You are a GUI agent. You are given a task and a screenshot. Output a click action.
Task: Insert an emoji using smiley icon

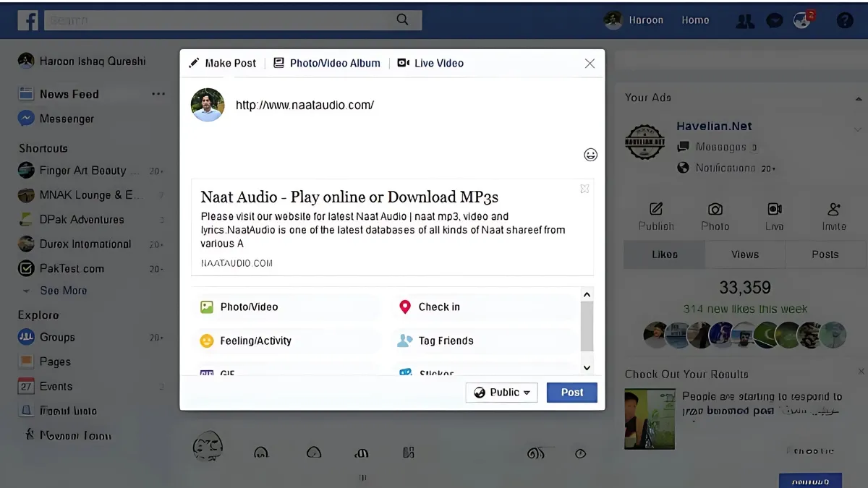click(x=590, y=155)
